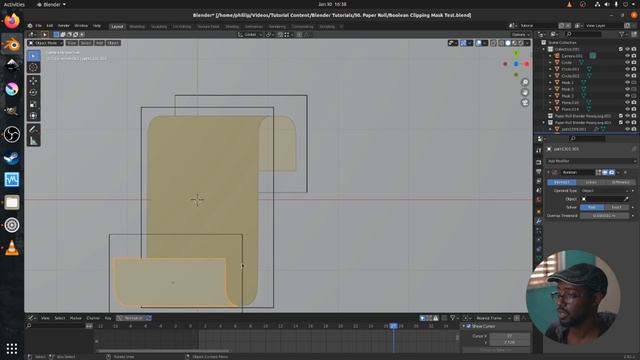Switch viewport to wireframe shading
Screen dimensions: 640x360
coord(501,43)
